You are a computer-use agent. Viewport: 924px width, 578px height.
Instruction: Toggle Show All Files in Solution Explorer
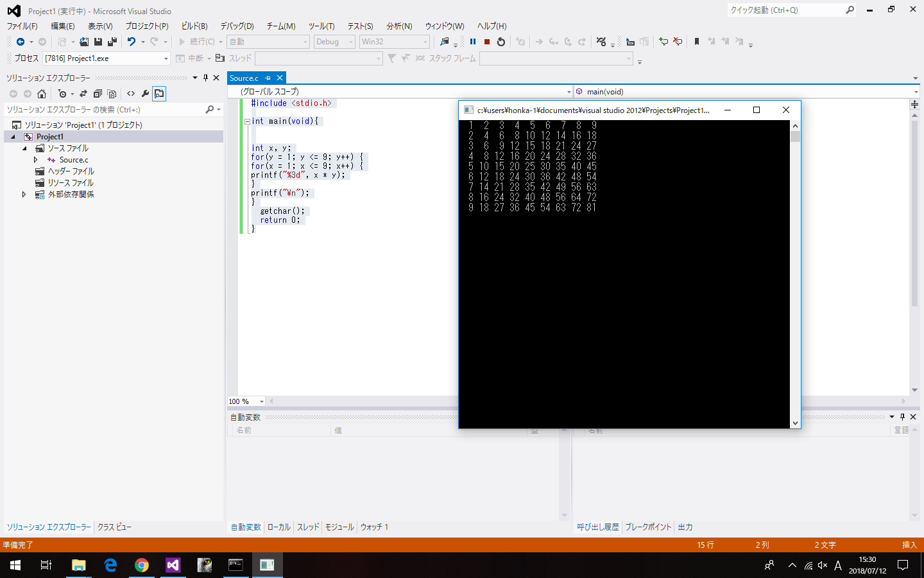pyautogui.click(x=112, y=94)
